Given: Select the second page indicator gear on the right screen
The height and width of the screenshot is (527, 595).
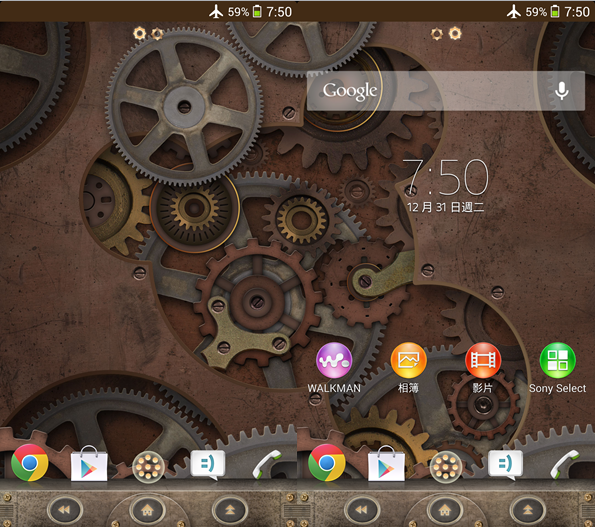Looking at the screenshot, I should click(455, 34).
